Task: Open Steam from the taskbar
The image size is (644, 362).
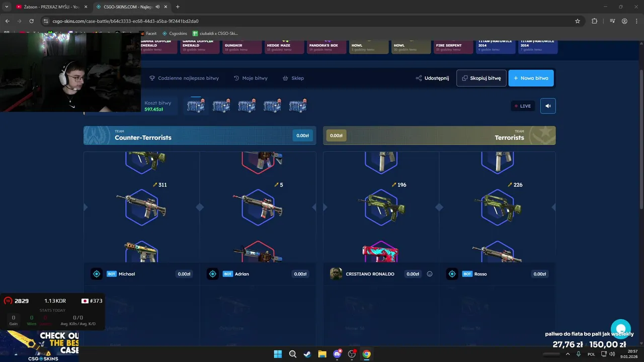Action: (307, 354)
